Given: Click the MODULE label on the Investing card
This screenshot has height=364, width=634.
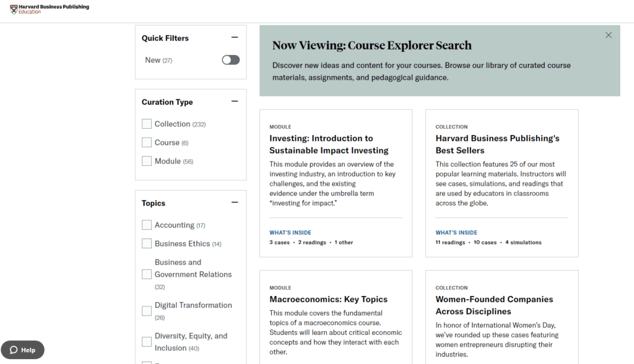Looking at the screenshot, I should pyautogui.click(x=280, y=126).
